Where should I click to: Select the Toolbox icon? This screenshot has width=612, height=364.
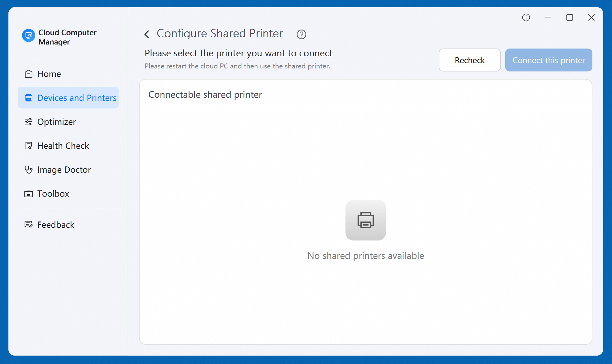click(x=29, y=194)
